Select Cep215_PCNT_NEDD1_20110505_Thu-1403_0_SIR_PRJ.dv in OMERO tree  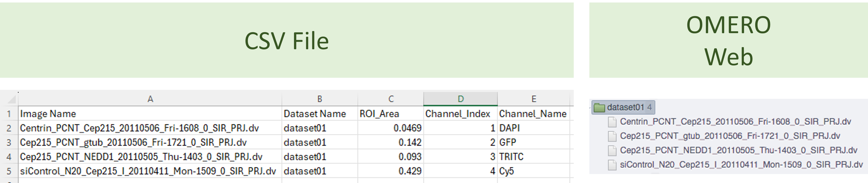[x=738, y=150]
